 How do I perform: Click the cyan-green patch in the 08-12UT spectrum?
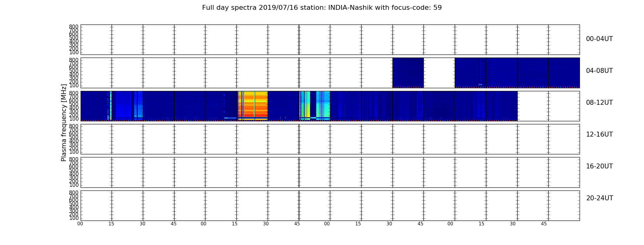tap(315, 106)
